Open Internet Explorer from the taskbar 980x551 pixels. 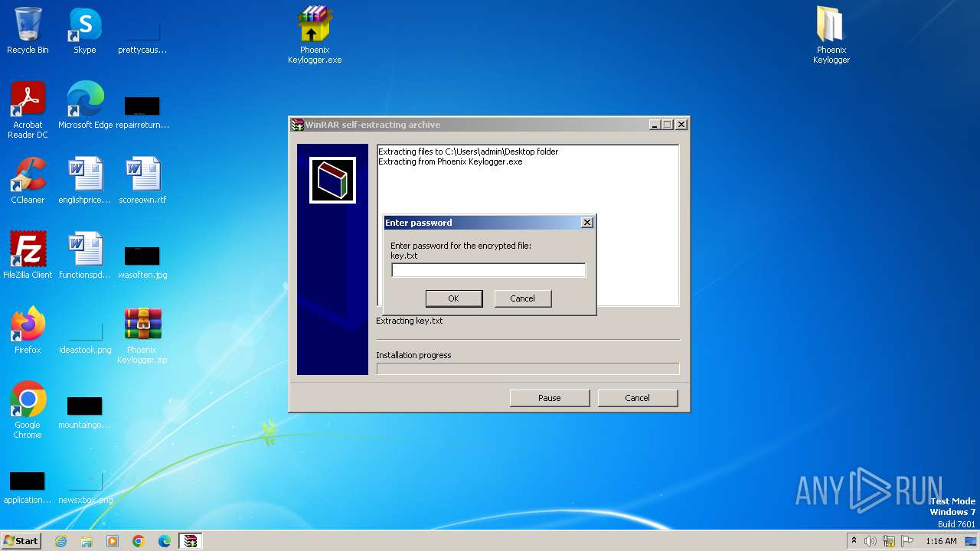tap(60, 541)
